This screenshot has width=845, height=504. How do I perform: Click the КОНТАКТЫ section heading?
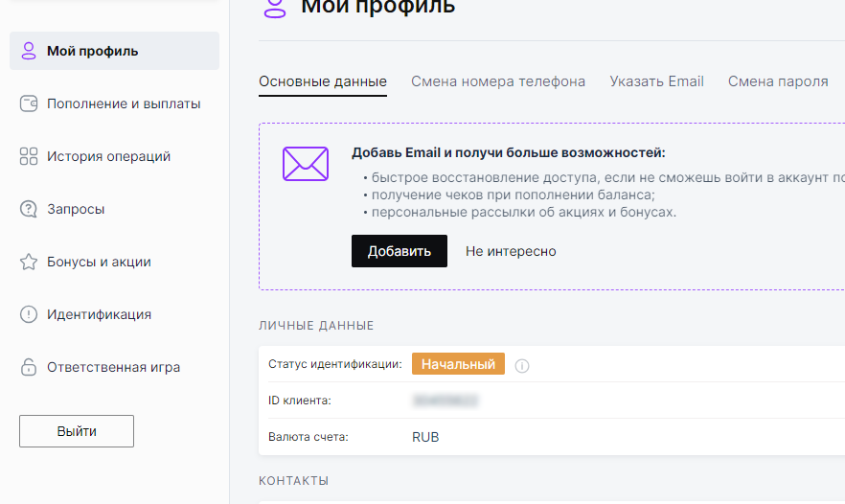click(x=294, y=481)
